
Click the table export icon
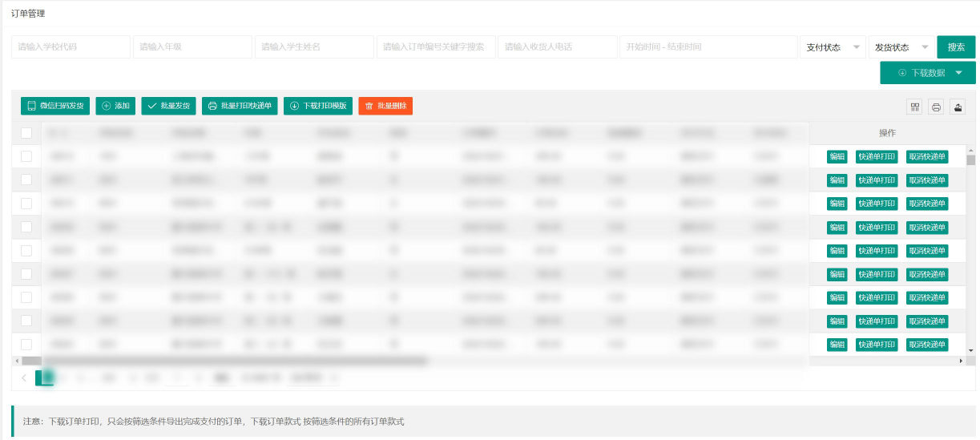tap(957, 107)
